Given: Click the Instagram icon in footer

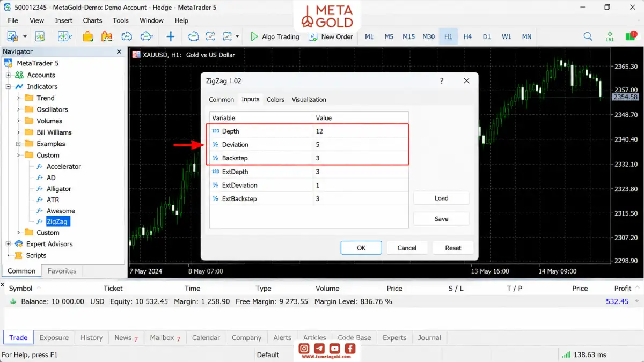Looking at the screenshot, I should click(x=304, y=349).
